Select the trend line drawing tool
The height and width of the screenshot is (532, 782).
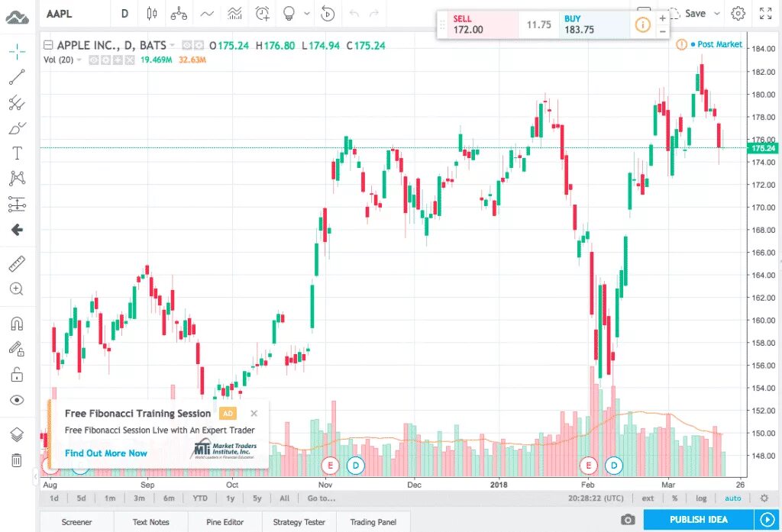point(17,77)
